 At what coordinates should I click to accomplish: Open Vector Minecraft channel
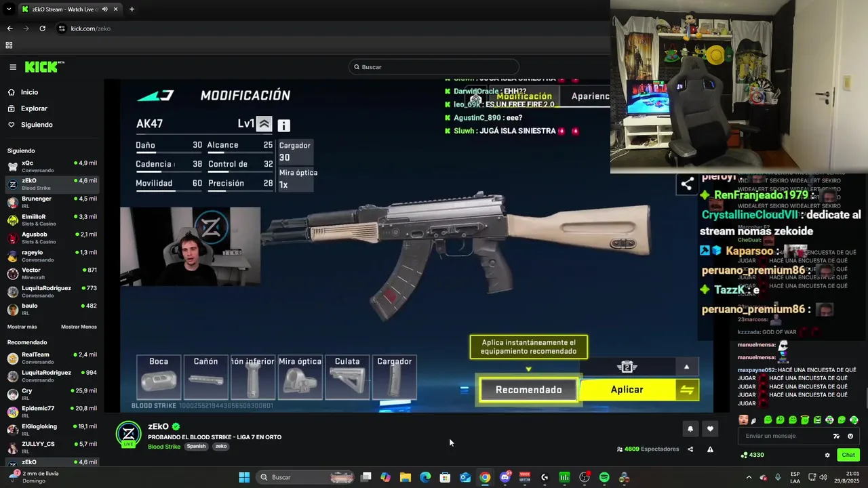coord(52,273)
